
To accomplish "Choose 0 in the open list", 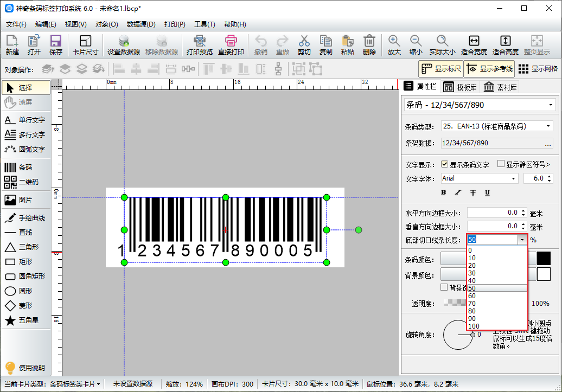I will [x=497, y=250].
